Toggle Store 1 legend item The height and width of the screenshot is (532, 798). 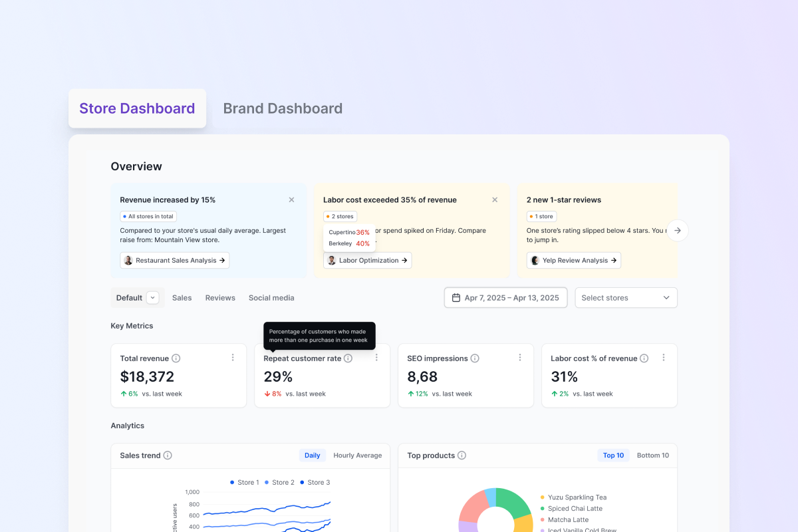click(x=245, y=483)
